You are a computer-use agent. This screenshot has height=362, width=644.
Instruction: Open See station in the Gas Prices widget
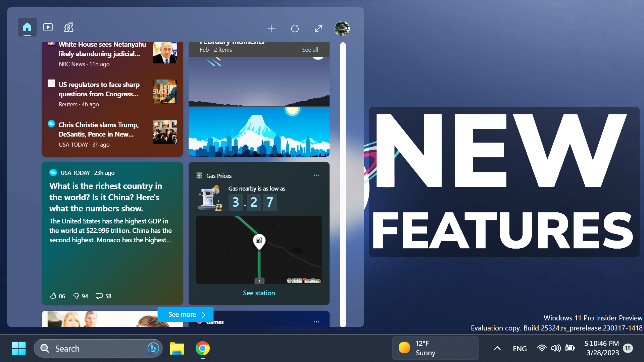point(258,293)
